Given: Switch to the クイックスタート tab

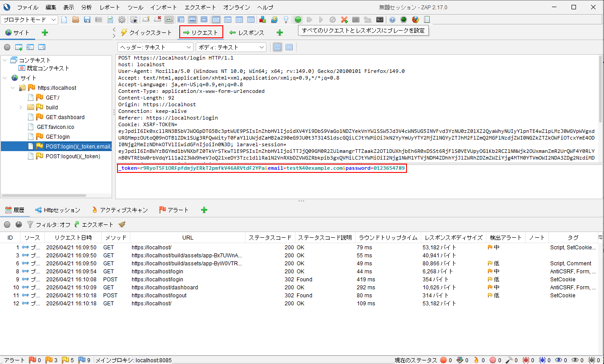Looking at the screenshot, I should tap(146, 32).
